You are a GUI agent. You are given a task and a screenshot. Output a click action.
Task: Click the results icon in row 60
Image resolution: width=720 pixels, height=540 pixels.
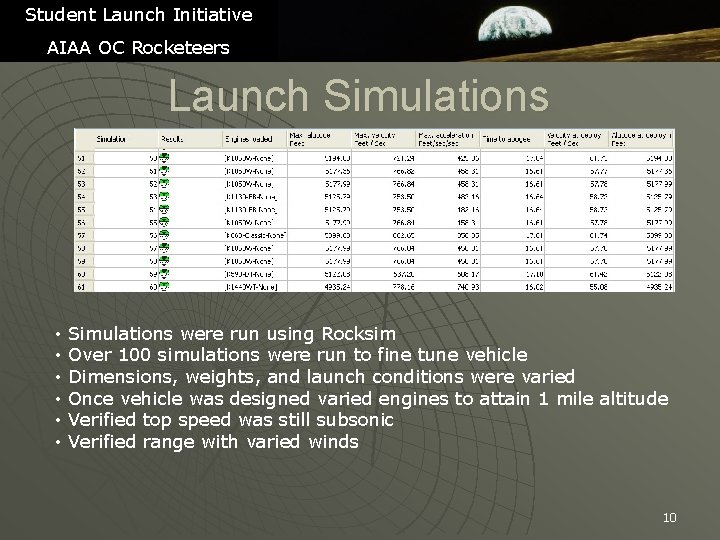[164, 274]
